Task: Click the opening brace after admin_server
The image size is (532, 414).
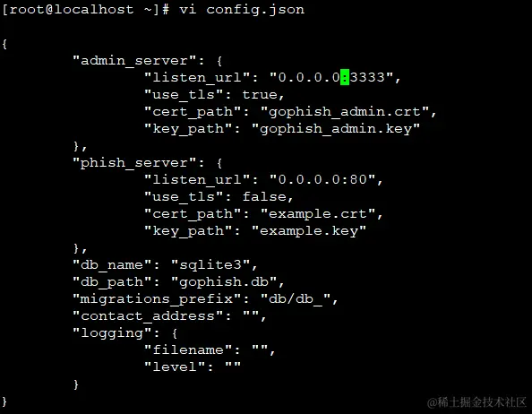Action: tap(219, 61)
